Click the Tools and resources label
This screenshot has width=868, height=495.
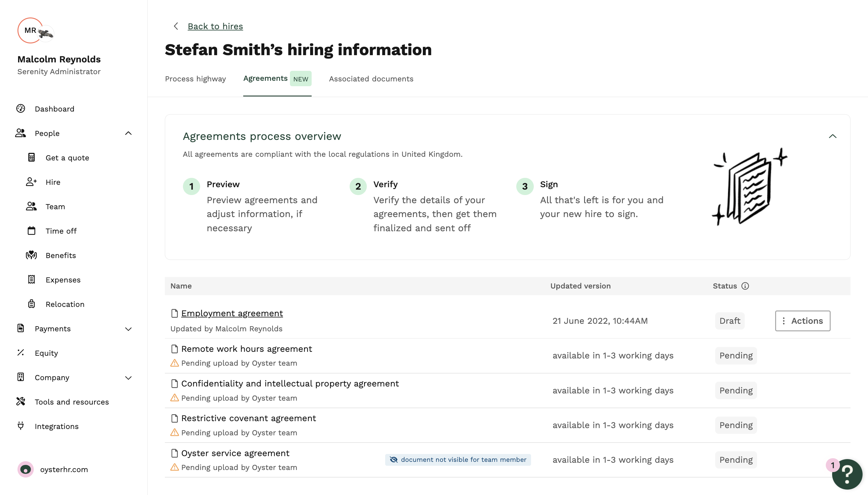72,402
